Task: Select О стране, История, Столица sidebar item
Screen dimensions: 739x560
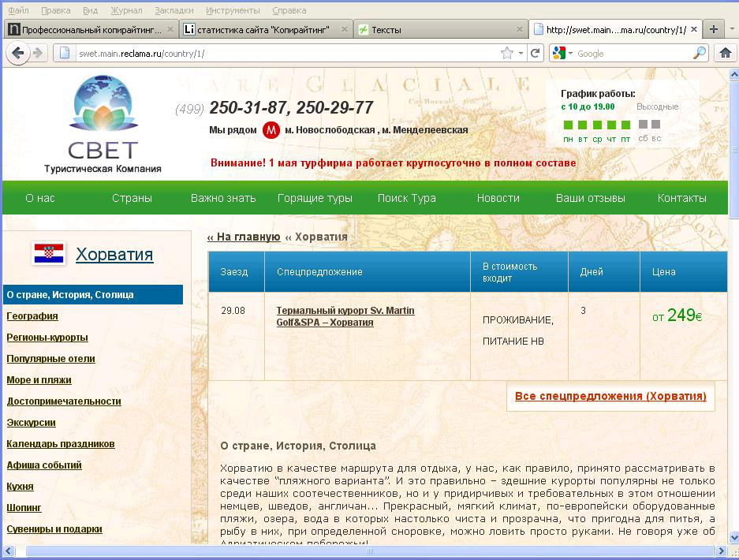Action: [x=93, y=295]
